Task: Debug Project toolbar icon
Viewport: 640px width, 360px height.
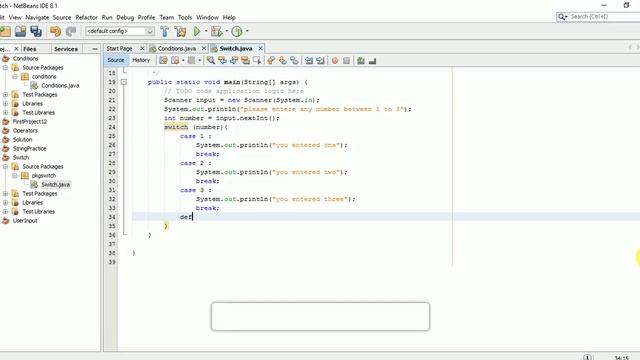Action: (217, 31)
